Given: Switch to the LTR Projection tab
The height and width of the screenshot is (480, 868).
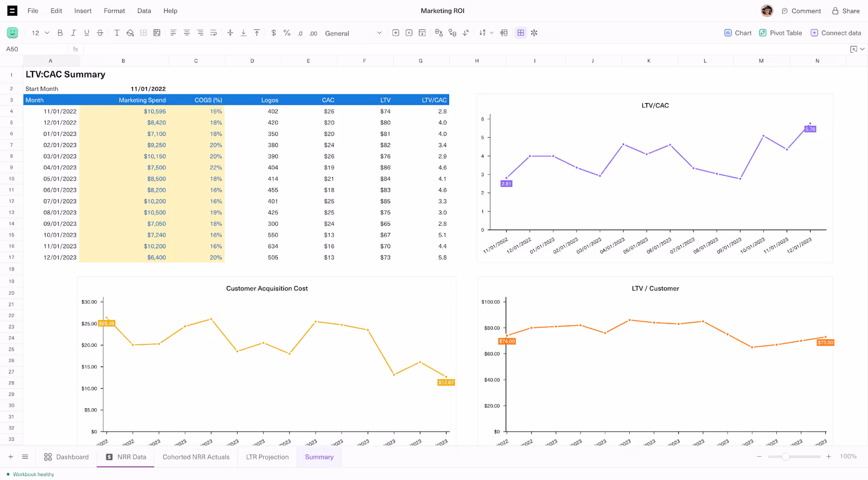Looking at the screenshot, I should coord(267,457).
